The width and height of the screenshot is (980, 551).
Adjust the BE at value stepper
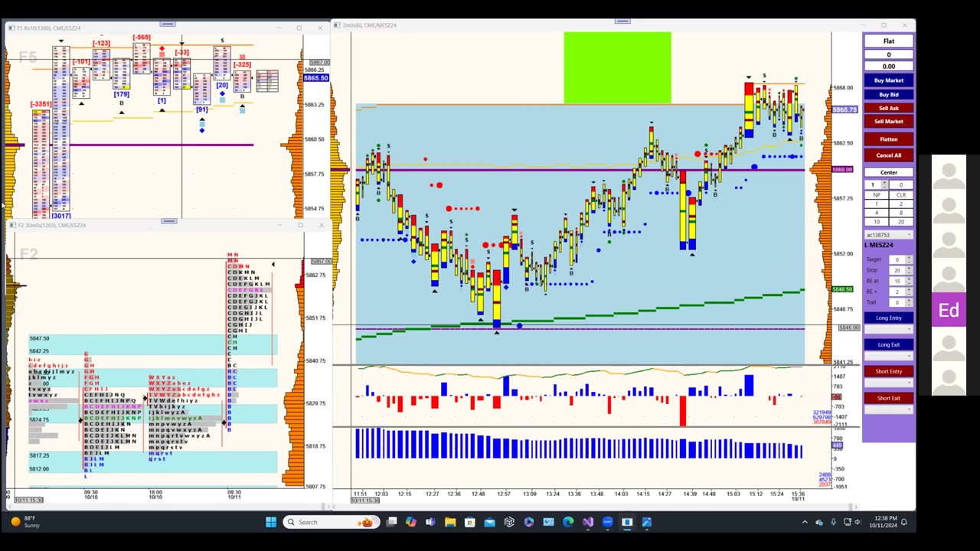[x=909, y=281]
